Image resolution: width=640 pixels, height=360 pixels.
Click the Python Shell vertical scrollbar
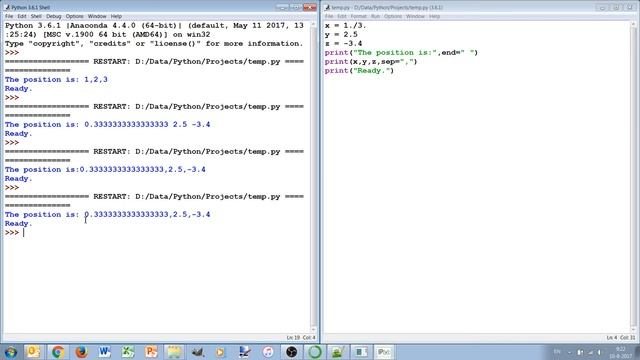[x=313, y=176]
